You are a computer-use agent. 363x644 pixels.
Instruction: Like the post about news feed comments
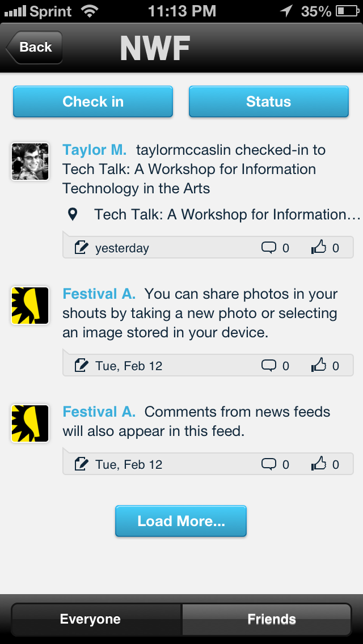click(x=319, y=464)
